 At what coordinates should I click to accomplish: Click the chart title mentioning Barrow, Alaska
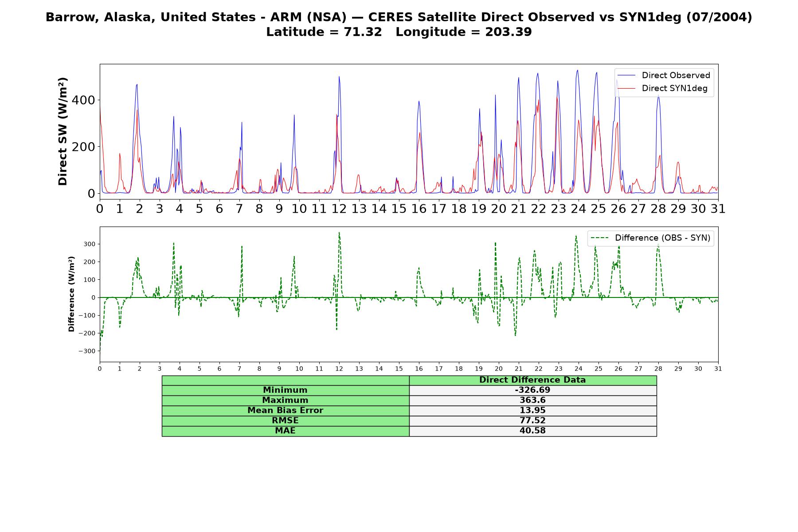(399, 17)
